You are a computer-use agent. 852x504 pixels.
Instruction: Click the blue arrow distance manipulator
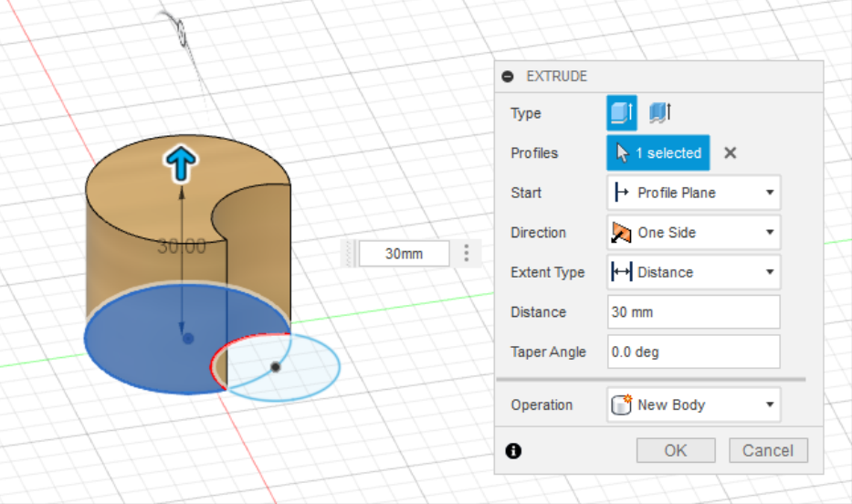pyautogui.click(x=181, y=163)
